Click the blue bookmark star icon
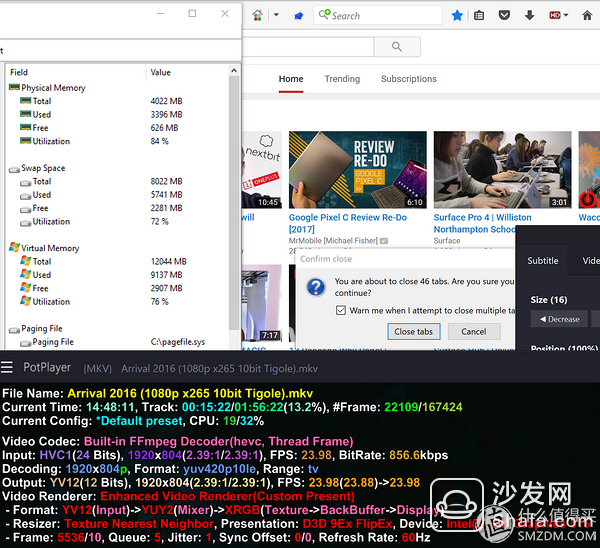Viewport: 600px width, 548px height. coord(457,16)
